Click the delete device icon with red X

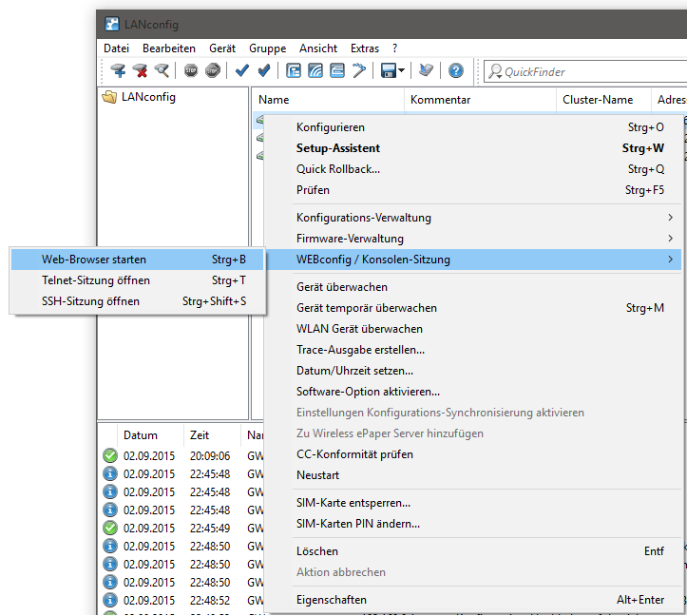[141, 71]
